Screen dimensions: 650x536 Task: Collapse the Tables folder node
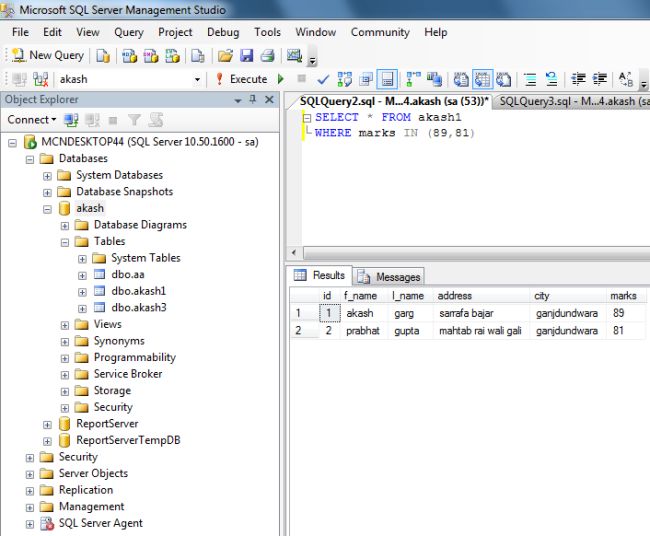(x=65, y=241)
